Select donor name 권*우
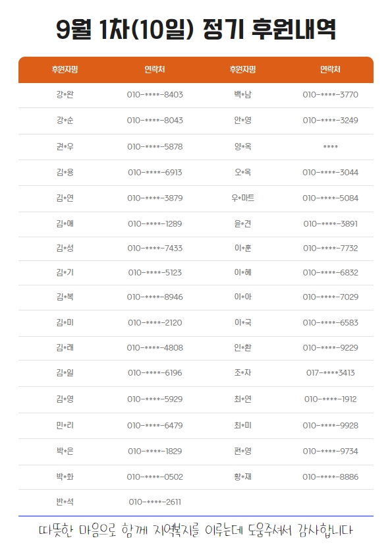 [x=65, y=146]
